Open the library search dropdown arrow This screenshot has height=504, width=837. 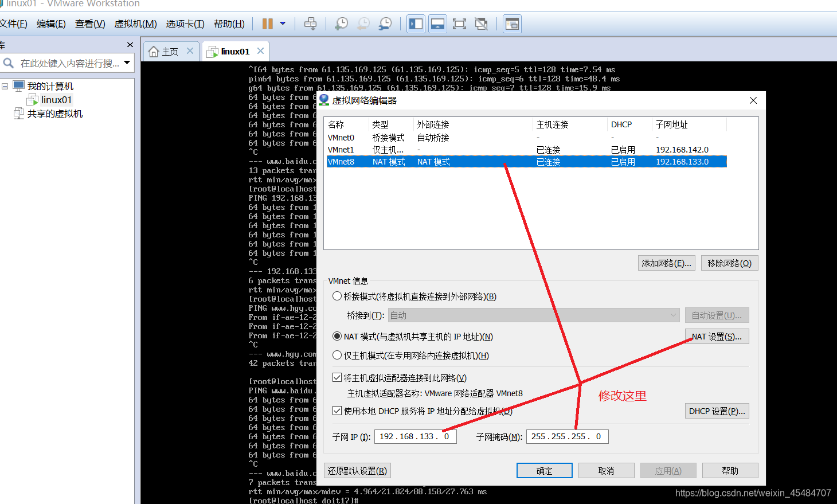click(x=127, y=62)
